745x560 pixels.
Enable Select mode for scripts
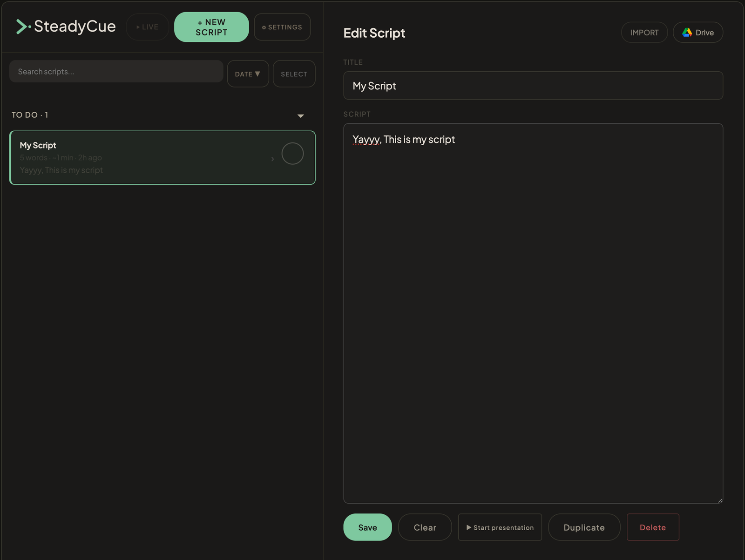[294, 74]
